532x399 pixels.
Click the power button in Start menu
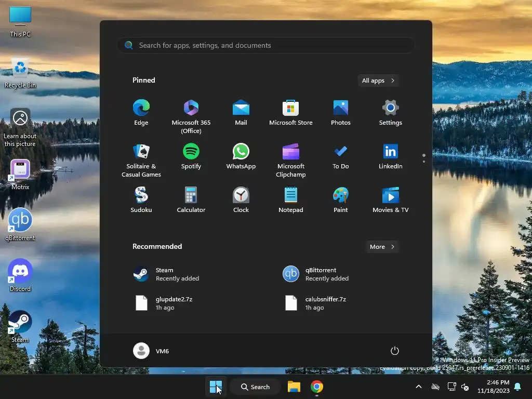[395, 351]
